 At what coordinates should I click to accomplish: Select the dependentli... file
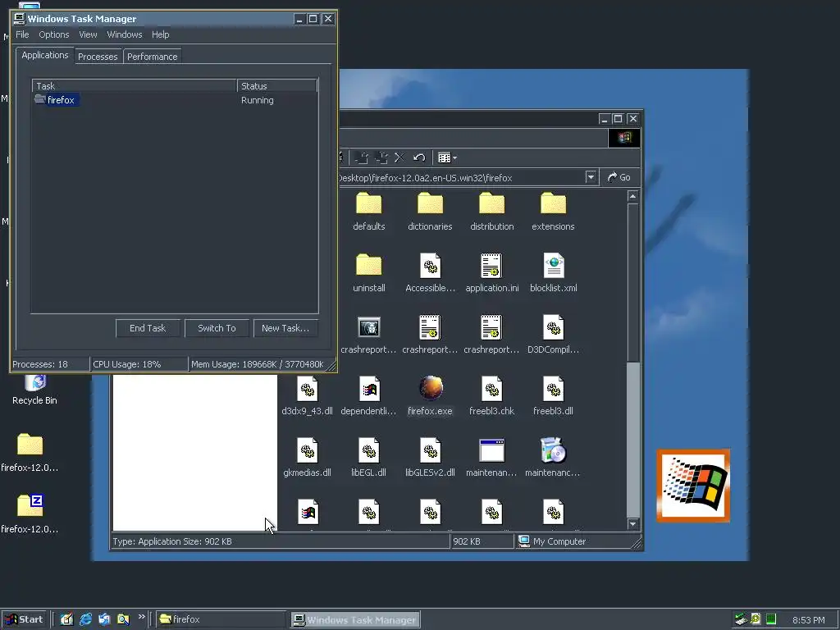[x=368, y=396]
